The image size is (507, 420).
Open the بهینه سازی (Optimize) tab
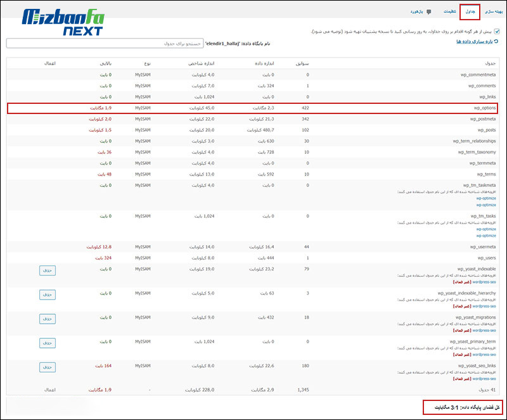click(x=494, y=11)
